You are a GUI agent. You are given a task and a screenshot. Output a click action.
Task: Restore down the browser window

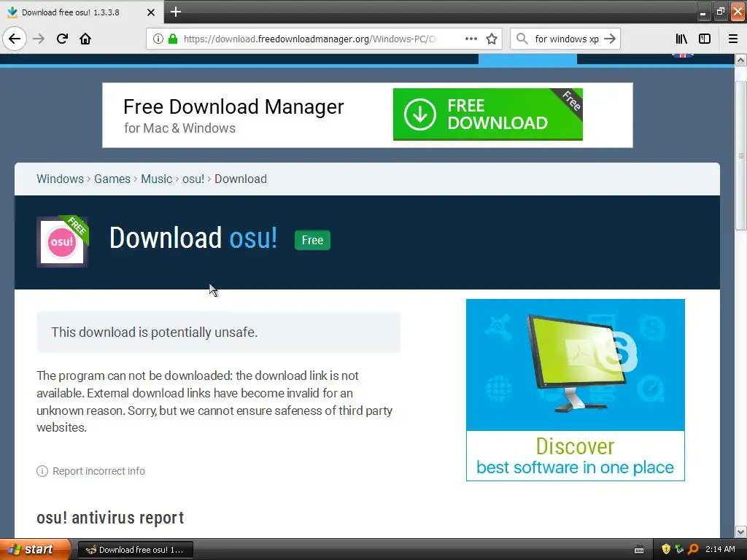coord(720,12)
